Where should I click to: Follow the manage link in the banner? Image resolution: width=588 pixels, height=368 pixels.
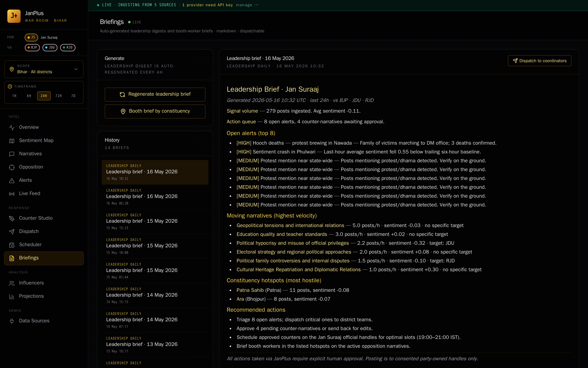pyautogui.click(x=247, y=5)
